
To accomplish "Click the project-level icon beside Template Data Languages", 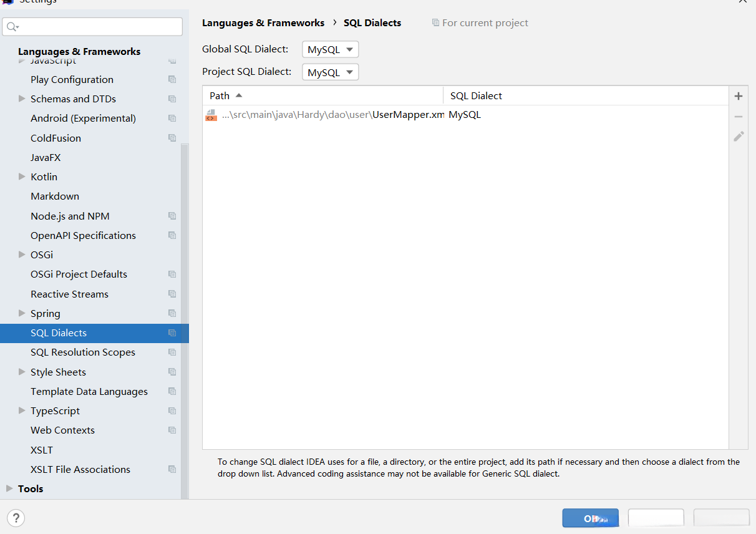I will [172, 391].
